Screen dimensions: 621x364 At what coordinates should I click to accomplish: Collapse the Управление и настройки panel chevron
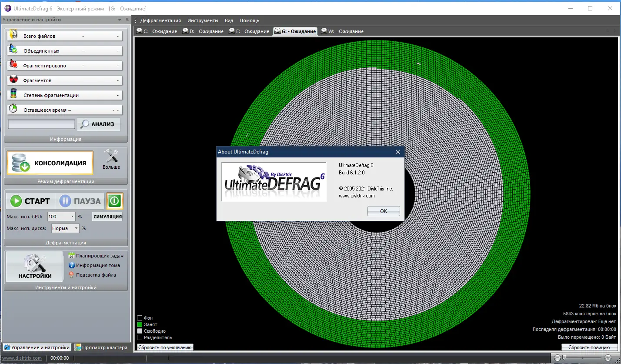(120, 19)
